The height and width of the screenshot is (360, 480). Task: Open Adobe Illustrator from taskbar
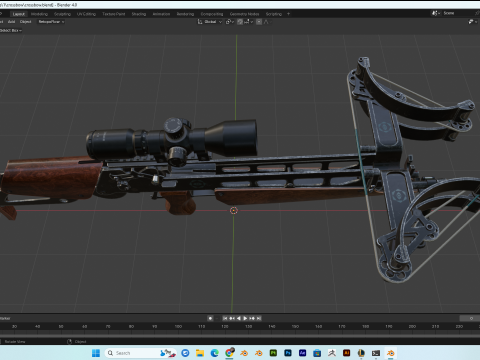(347, 353)
